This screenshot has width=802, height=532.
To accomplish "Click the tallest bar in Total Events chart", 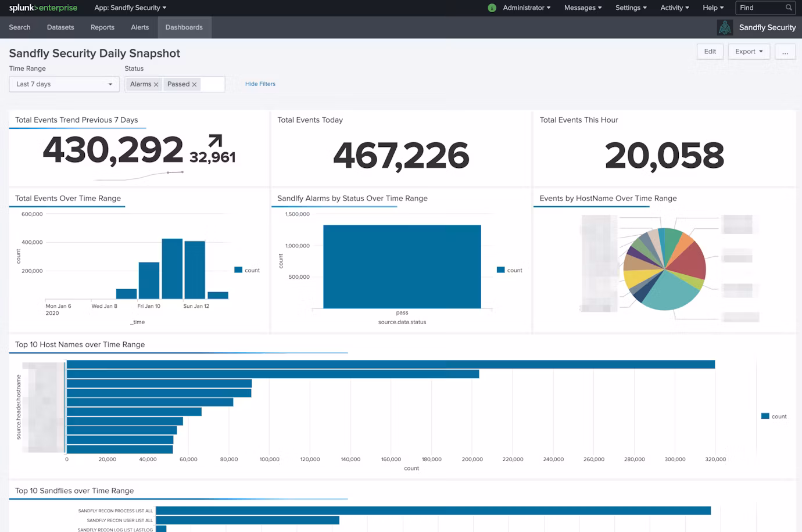I will (x=172, y=268).
